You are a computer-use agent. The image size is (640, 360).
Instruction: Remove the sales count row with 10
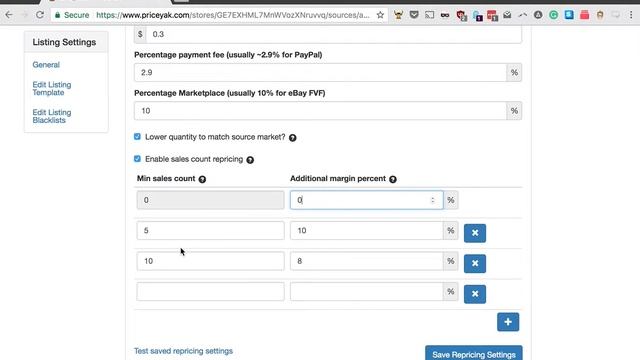pyautogui.click(x=475, y=264)
